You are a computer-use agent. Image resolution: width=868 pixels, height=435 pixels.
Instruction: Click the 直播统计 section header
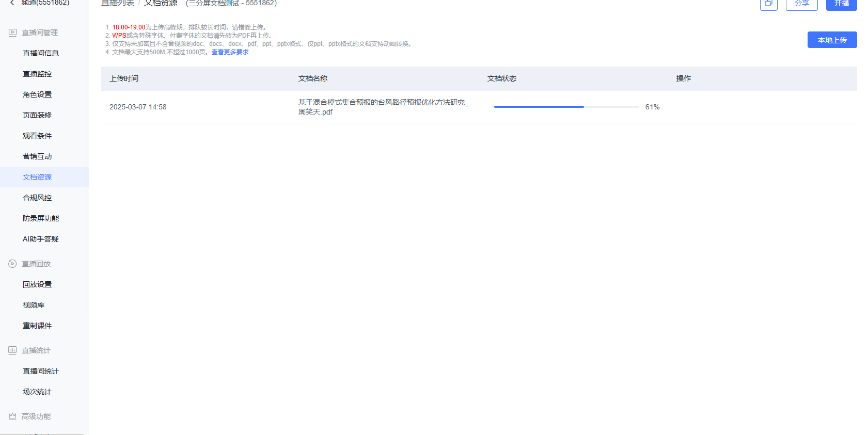tap(36, 350)
